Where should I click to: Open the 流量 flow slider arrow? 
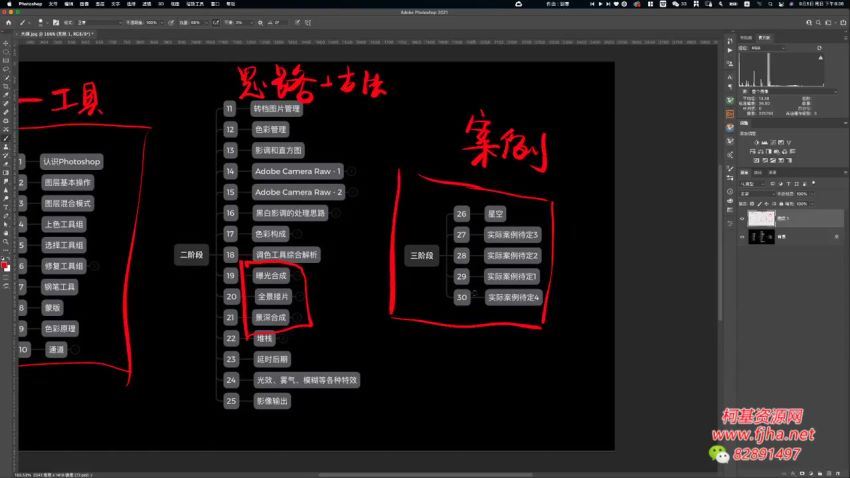click(x=207, y=23)
